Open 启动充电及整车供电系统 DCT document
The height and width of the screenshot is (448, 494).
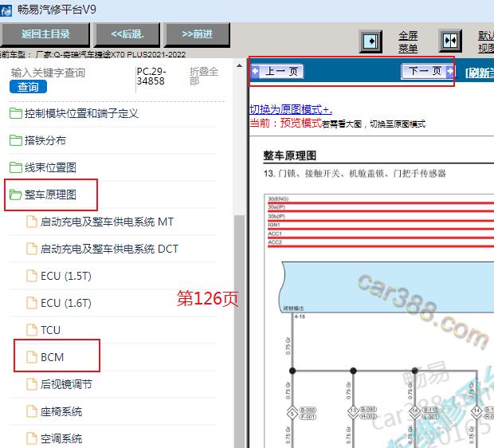point(109,249)
